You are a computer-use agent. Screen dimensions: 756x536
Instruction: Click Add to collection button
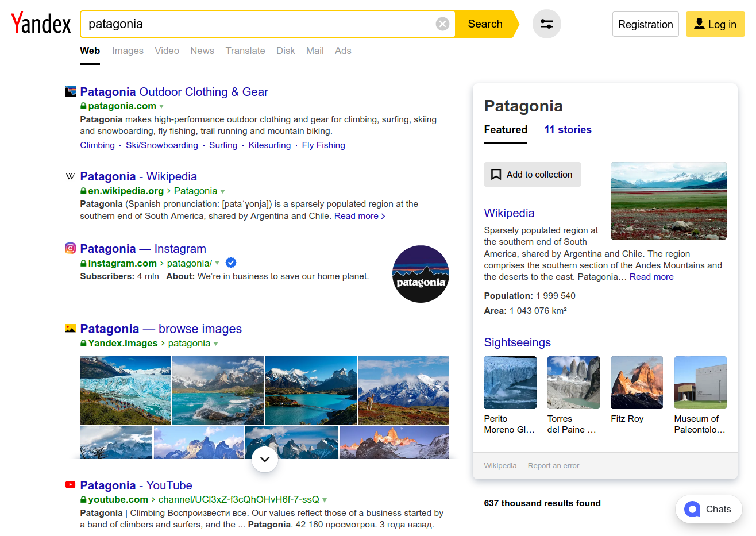click(x=532, y=175)
